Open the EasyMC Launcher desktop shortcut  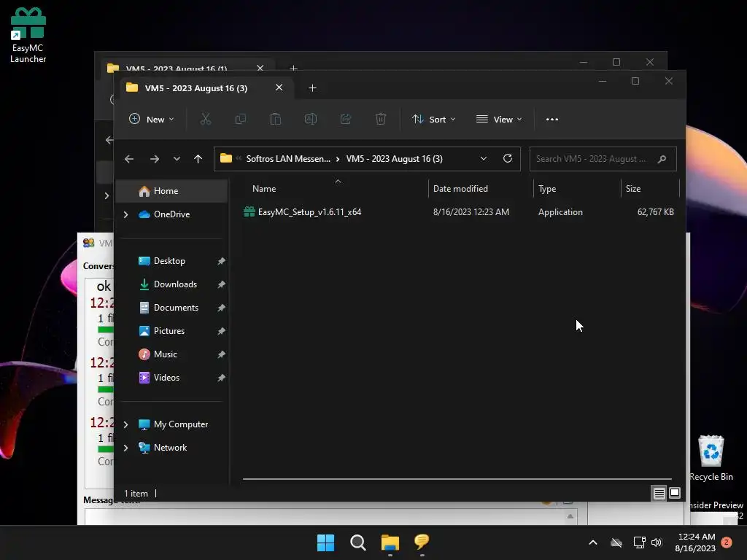coord(28,35)
